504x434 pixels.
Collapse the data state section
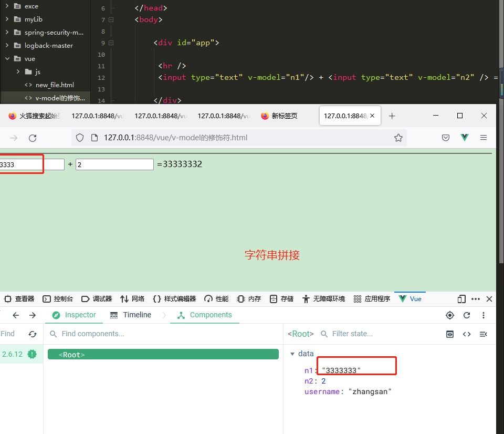click(x=292, y=354)
